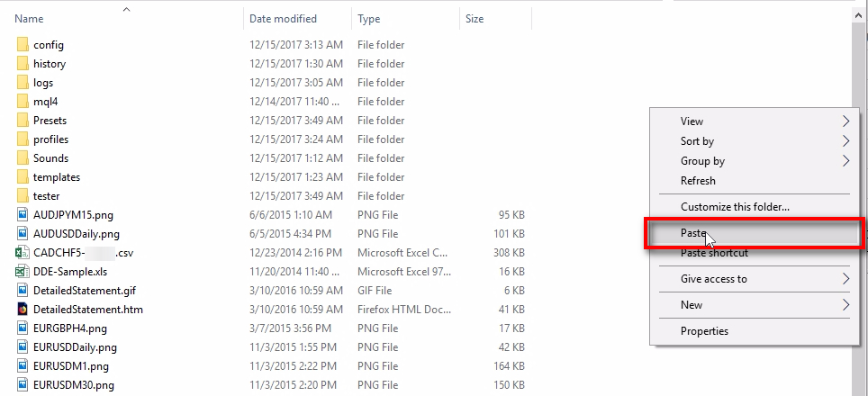Select the EURUSDM1.png file icon

(23, 366)
